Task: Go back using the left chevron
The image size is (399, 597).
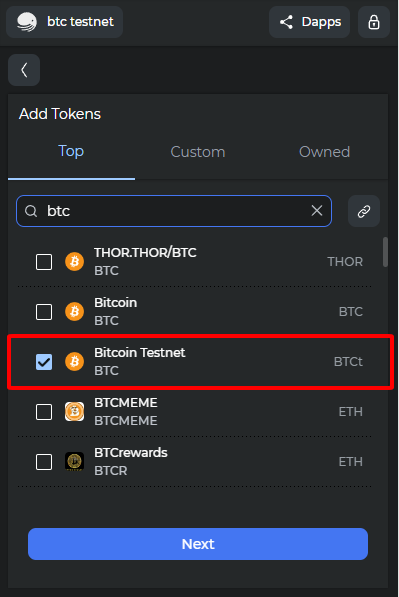Action: pos(24,70)
